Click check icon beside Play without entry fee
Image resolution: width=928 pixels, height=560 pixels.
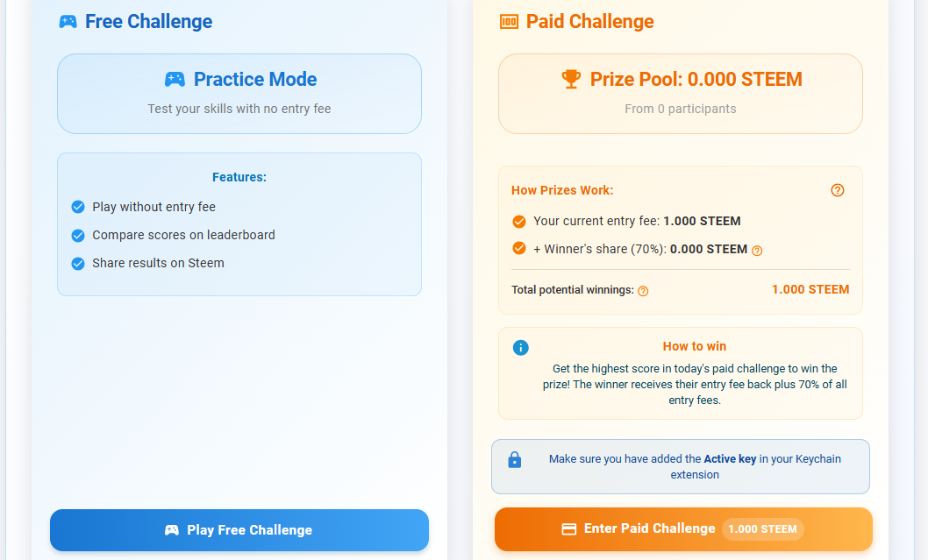(x=77, y=208)
